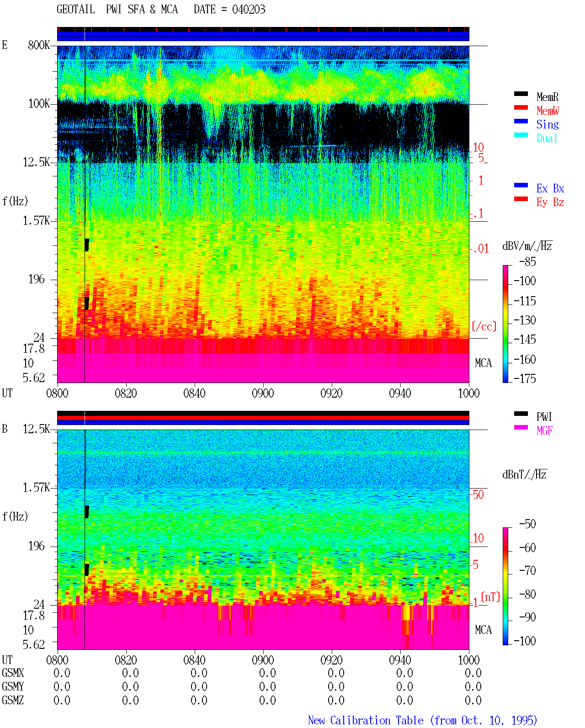
Task: Click the red 50 nT scale mark
Action: click(x=478, y=494)
